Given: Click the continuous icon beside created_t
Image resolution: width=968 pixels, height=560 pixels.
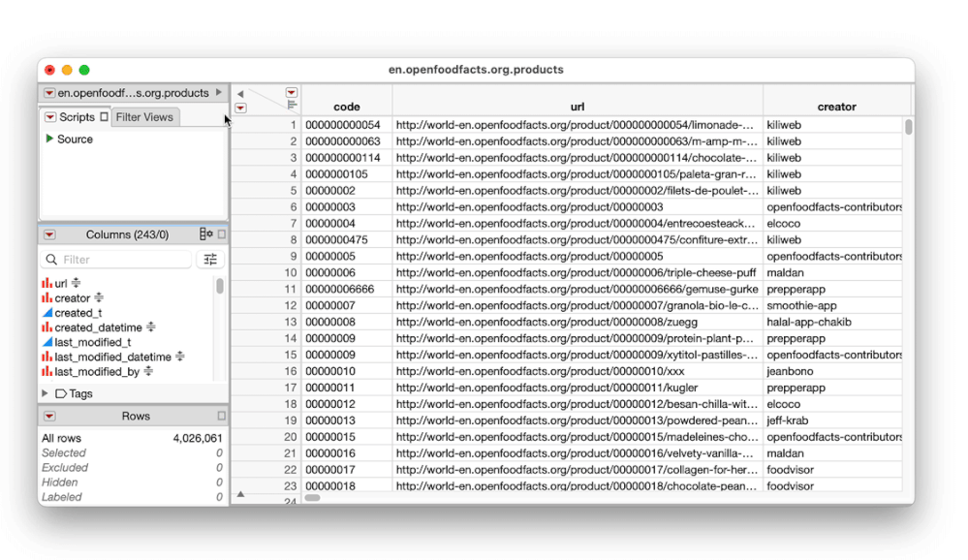Looking at the screenshot, I should [x=47, y=312].
